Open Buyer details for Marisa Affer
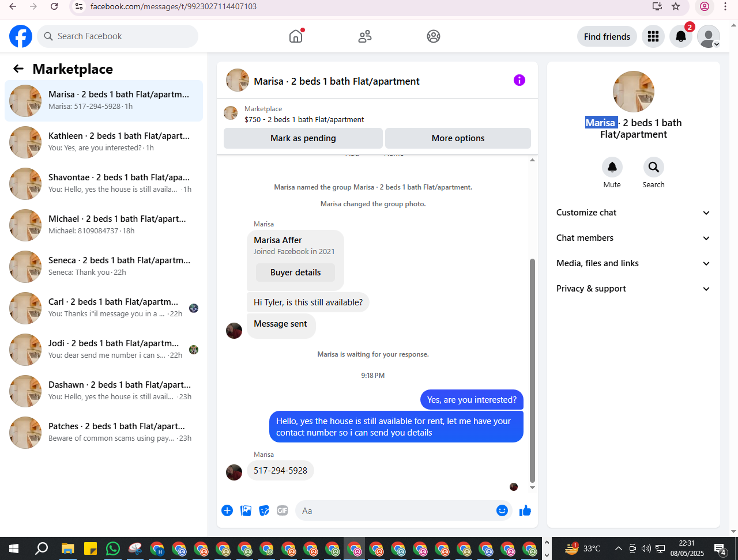 pyautogui.click(x=296, y=273)
